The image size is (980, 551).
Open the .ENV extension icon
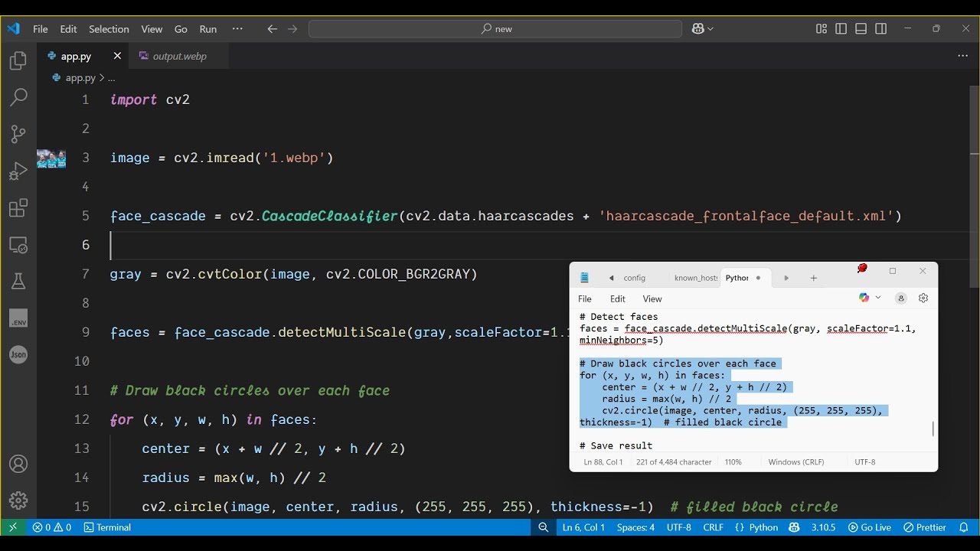18,318
